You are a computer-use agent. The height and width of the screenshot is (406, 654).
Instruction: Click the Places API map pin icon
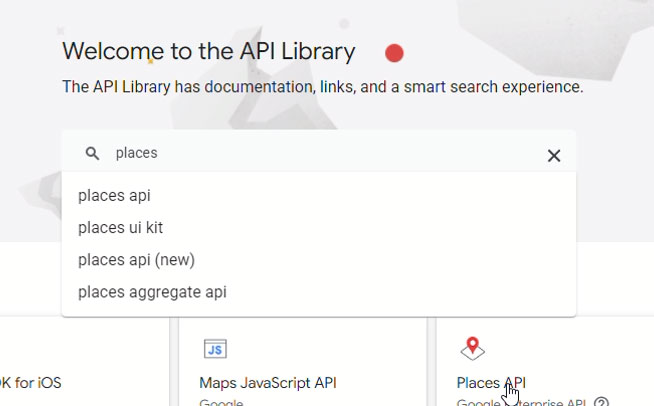pos(473,348)
